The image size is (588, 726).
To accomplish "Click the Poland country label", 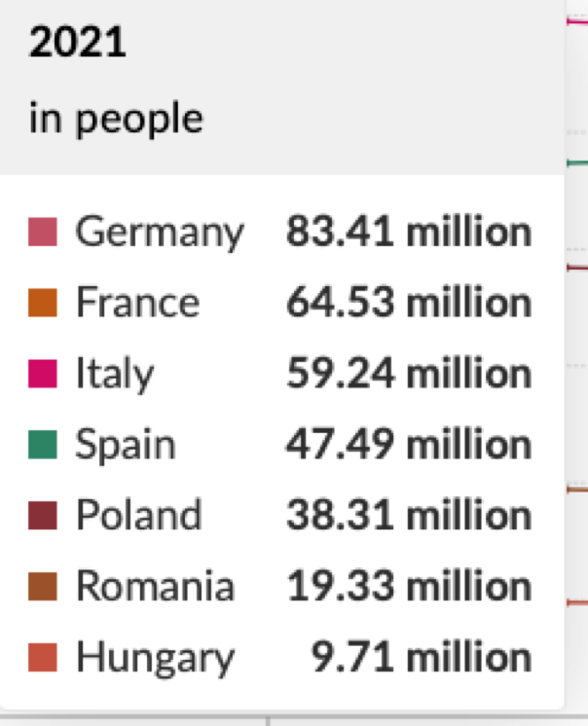I will pos(138,516).
